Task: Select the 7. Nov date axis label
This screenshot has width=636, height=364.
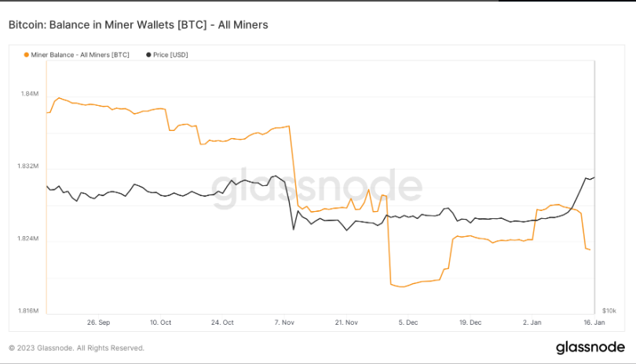Action: tap(285, 322)
